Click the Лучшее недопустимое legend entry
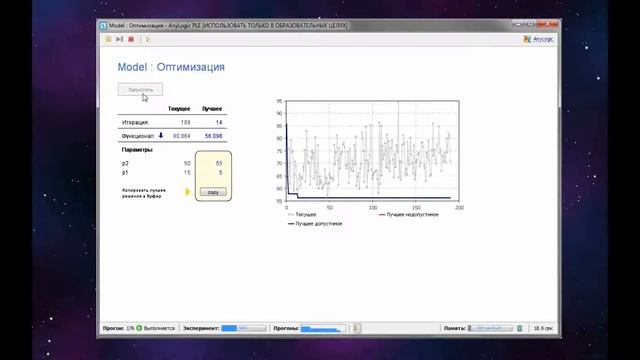The height and width of the screenshot is (360, 640). click(409, 215)
